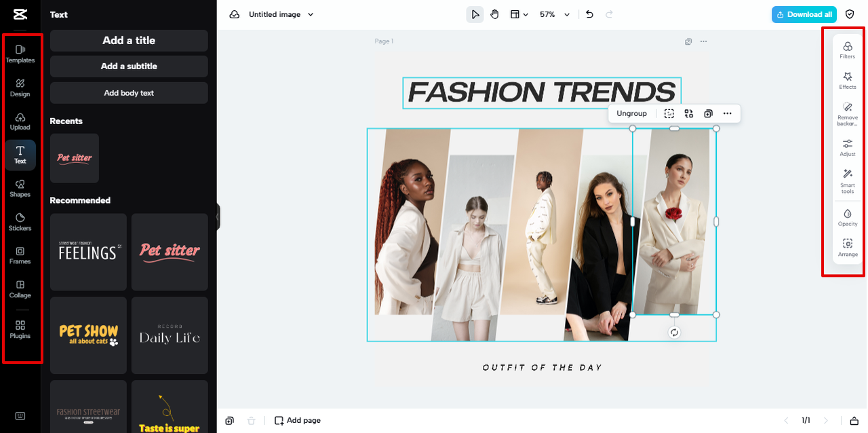Open the canvas layout options dropdown
Image resolution: width=868 pixels, height=433 pixels.
click(519, 14)
